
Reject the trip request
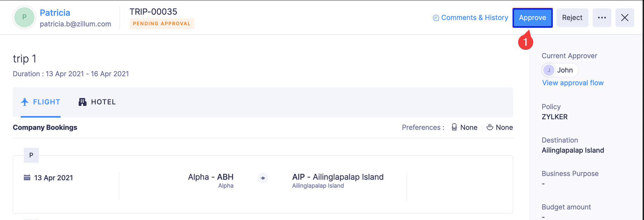pyautogui.click(x=572, y=18)
